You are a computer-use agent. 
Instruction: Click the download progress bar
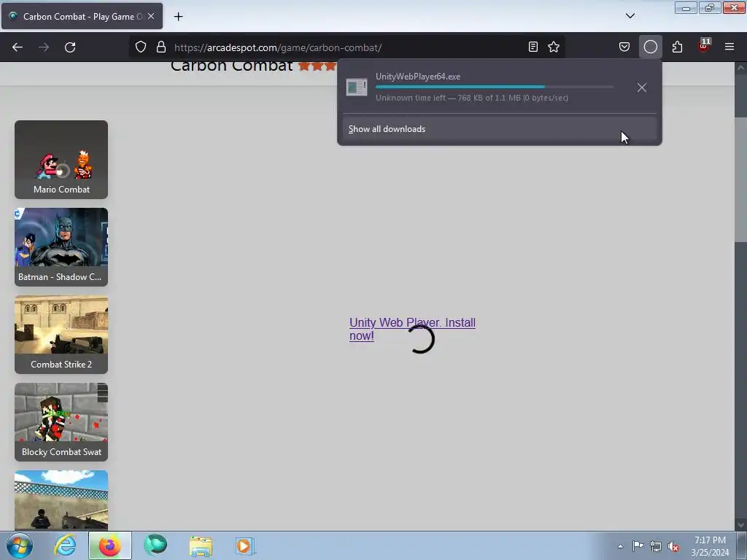[x=495, y=87]
